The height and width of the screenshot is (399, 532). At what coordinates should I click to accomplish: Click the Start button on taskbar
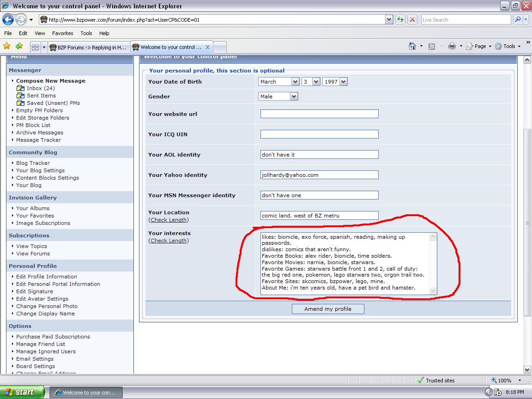click(x=22, y=392)
